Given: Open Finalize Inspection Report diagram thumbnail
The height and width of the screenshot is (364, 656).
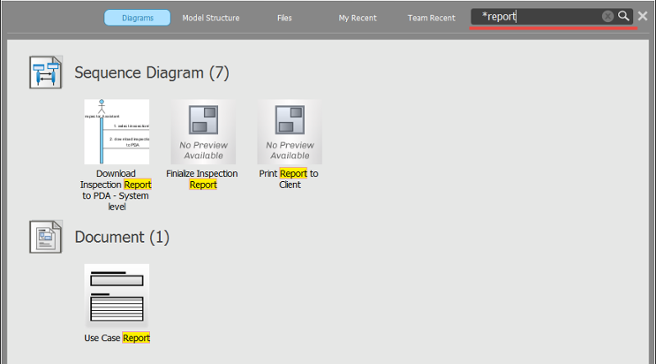Looking at the screenshot, I should 203,132.
